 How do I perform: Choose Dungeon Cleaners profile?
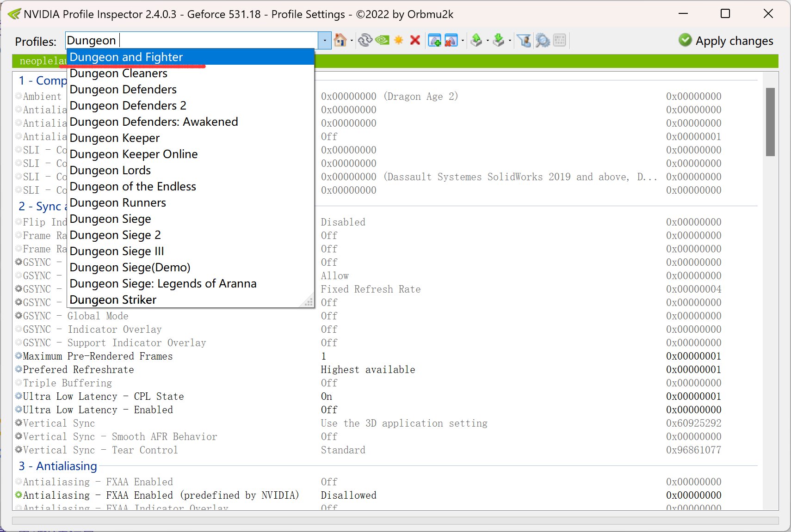point(191,73)
